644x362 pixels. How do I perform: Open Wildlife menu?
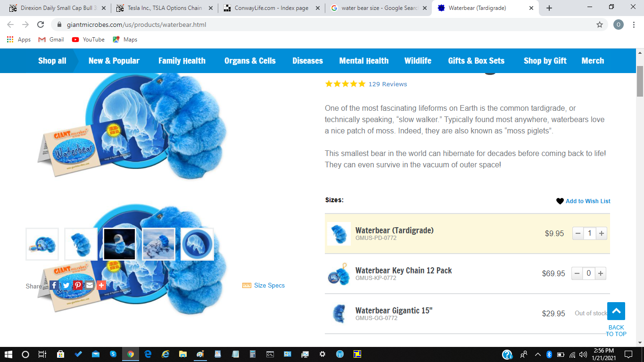pyautogui.click(x=418, y=61)
